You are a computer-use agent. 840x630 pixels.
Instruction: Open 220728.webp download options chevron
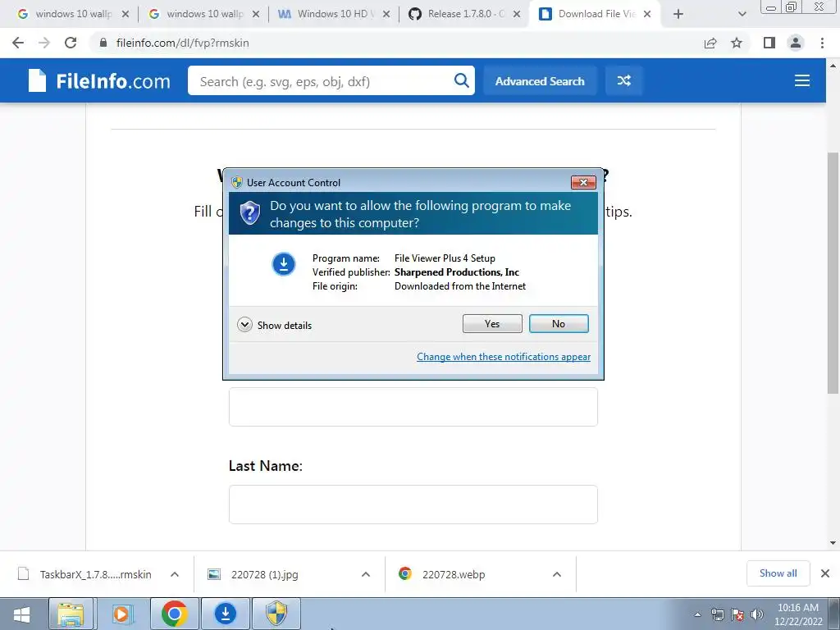(x=557, y=574)
